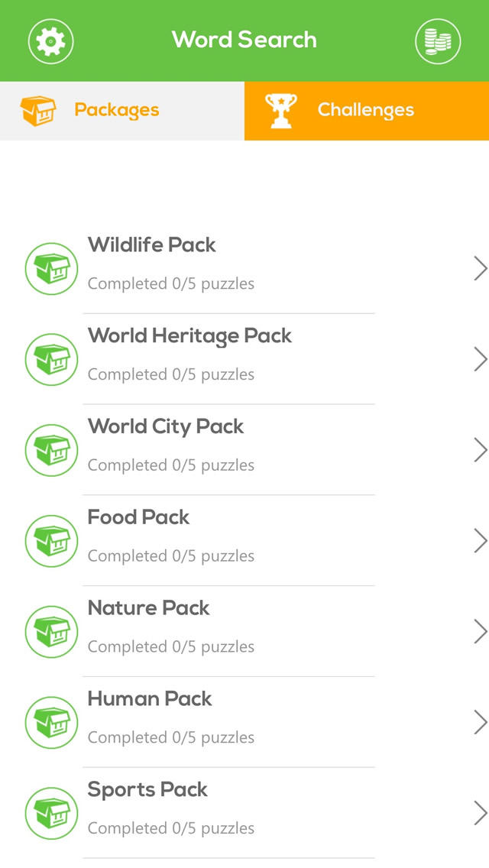Expand World City Pack chevron arrow
The width and height of the screenshot is (489, 868).
pos(480,451)
